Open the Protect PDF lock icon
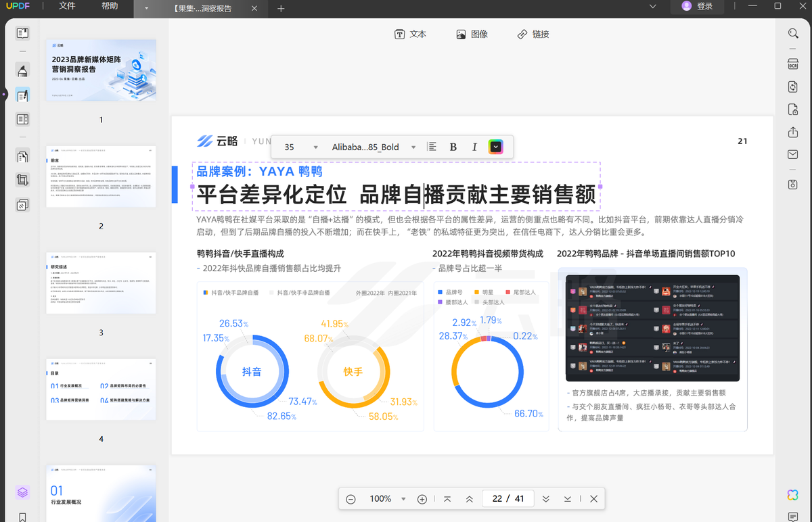 click(793, 110)
